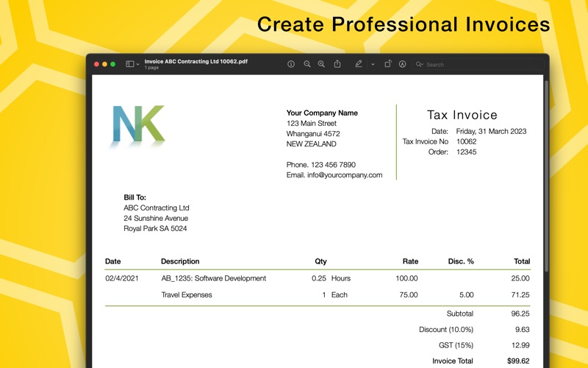This screenshot has height=368, width=588.
Task: Click the yellow minimize window button
Action: 104,64
